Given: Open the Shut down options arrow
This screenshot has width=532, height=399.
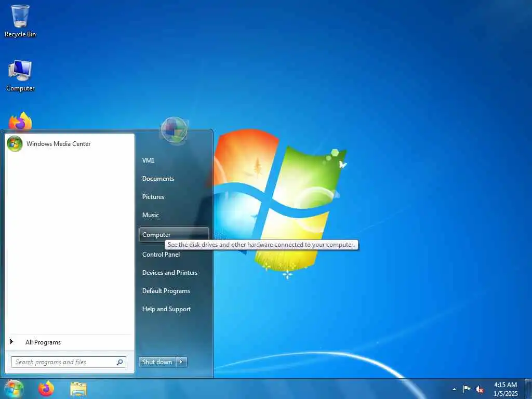Looking at the screenshot, I should 181,362.
